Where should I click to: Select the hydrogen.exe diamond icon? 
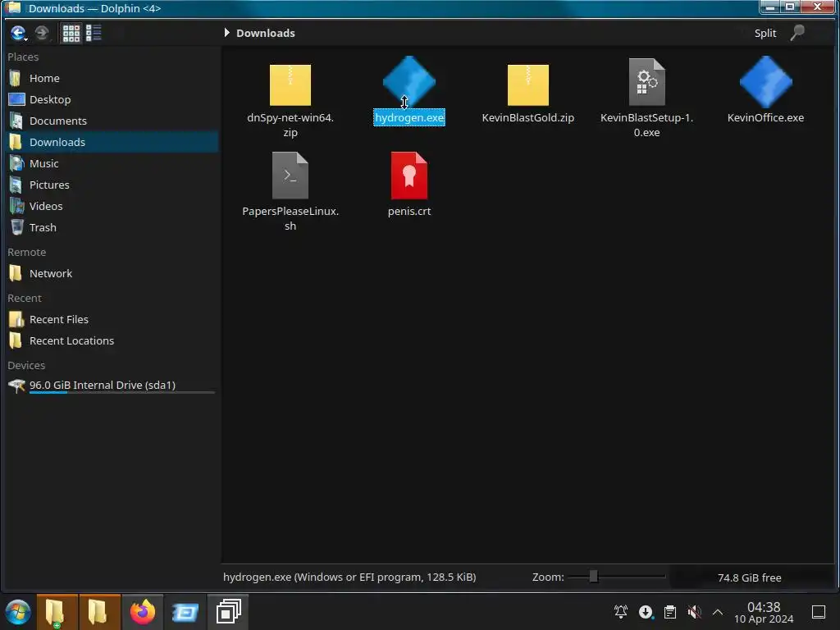409,81
